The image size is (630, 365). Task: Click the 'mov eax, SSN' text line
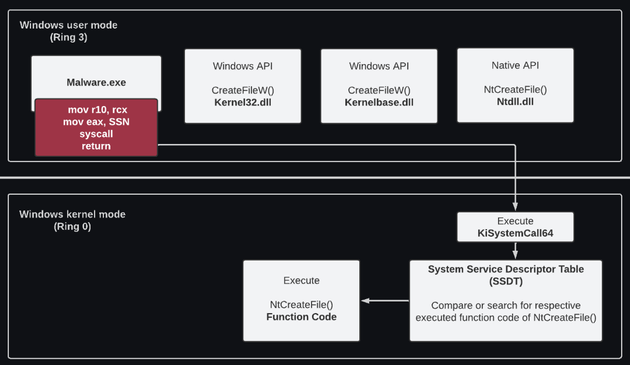(96, 122)
